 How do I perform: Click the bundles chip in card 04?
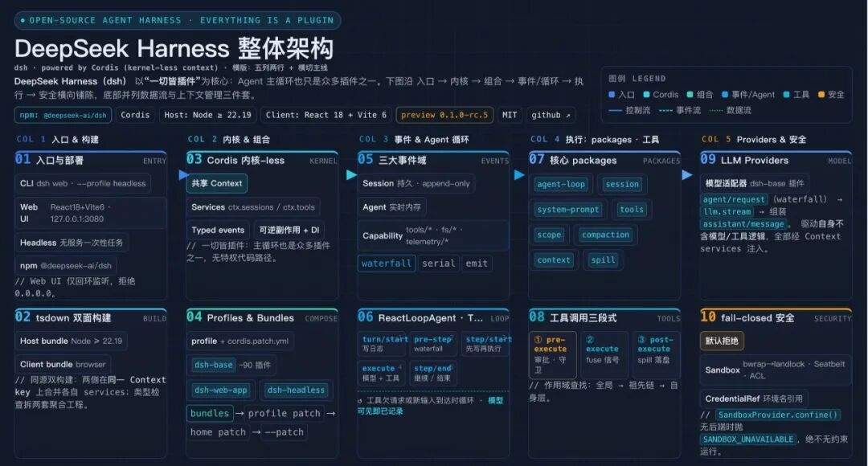coord(209,414)
